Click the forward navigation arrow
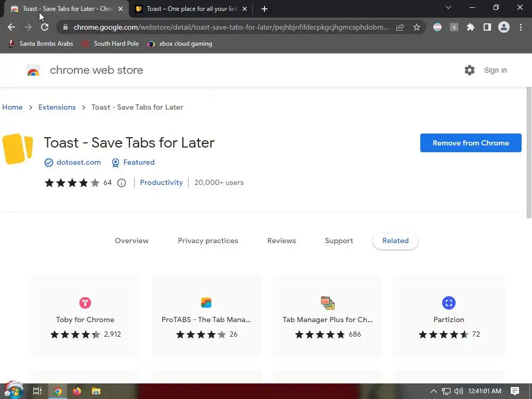 point(28,27)
